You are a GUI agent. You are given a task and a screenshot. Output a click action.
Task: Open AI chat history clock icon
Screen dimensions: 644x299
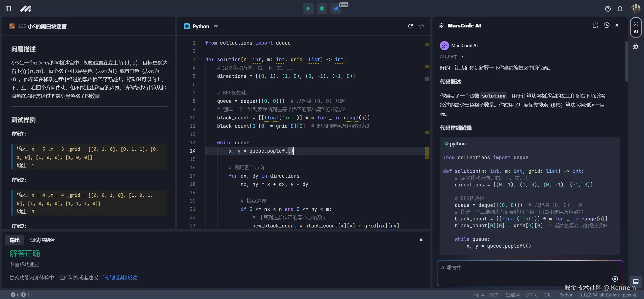tap(607, 25)
